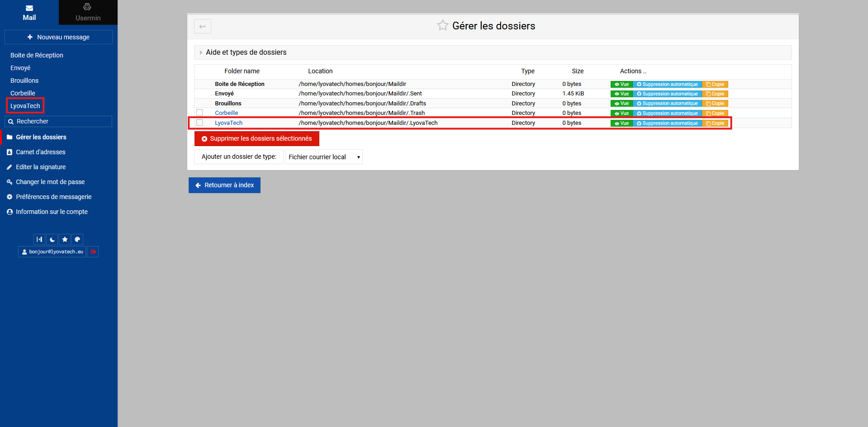Check the Corbeille folder checkbox
Viewport: 868px width, 427px height.
(199, 113)
